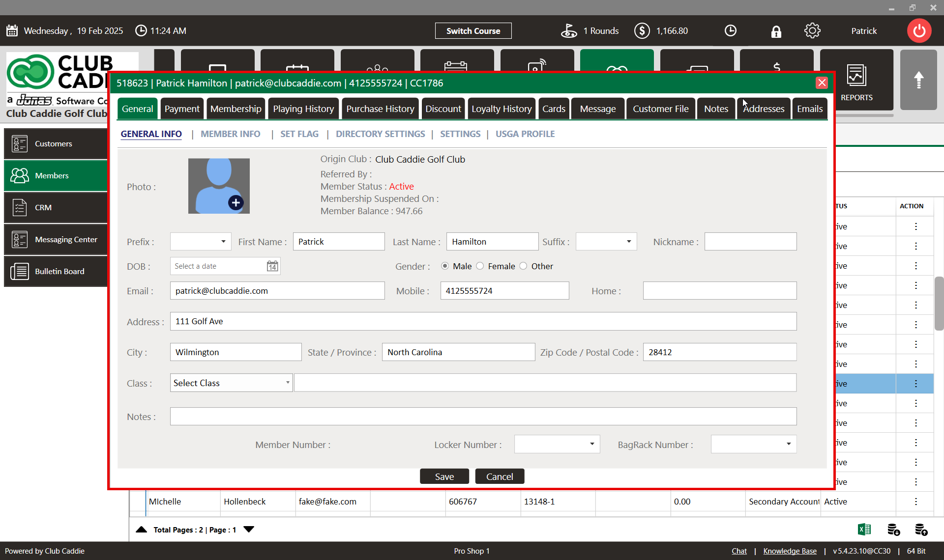Open the Chat link in footer
This screenshot has width=944, height=560.
tap(739, 551)
